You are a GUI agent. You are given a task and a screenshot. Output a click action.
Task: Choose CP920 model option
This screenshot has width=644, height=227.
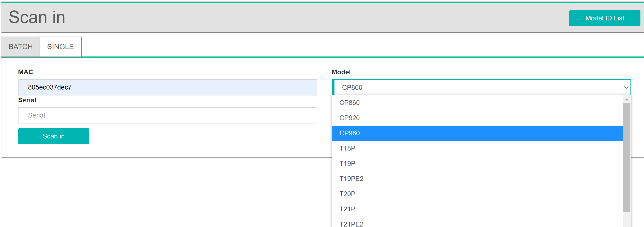477,118
